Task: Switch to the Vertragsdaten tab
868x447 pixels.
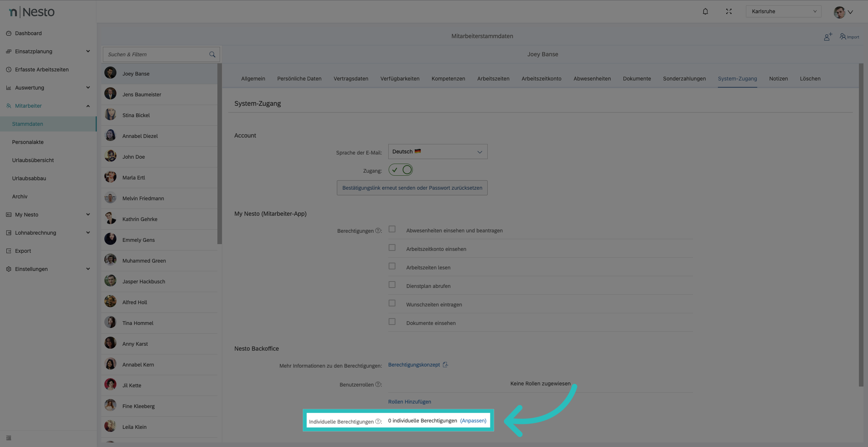Action: tap(350, 79)
